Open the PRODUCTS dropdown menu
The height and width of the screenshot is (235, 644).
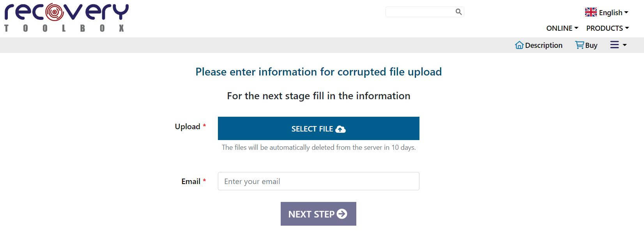[607, 28]
